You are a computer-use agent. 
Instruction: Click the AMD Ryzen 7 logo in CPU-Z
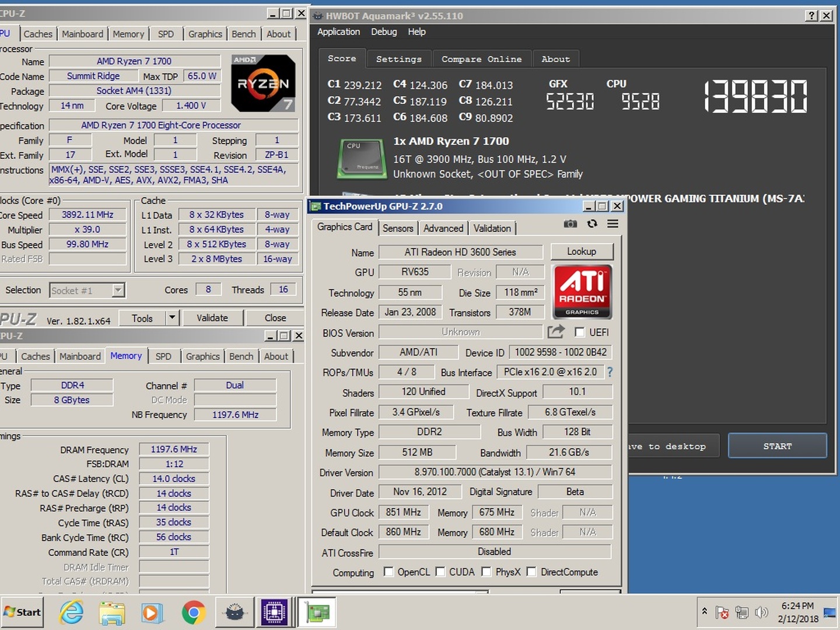(263, 83)
